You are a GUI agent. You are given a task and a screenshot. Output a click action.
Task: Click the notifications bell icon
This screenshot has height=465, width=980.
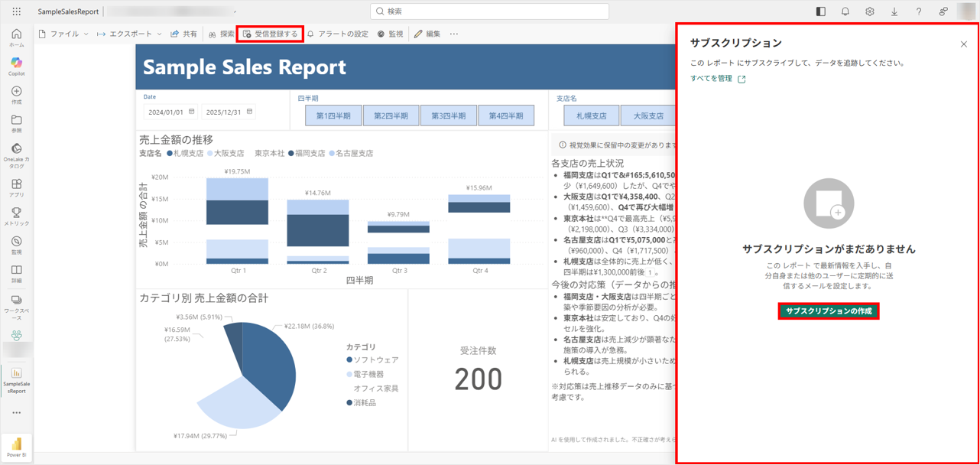pyautogui.click(x=845, y=11)
